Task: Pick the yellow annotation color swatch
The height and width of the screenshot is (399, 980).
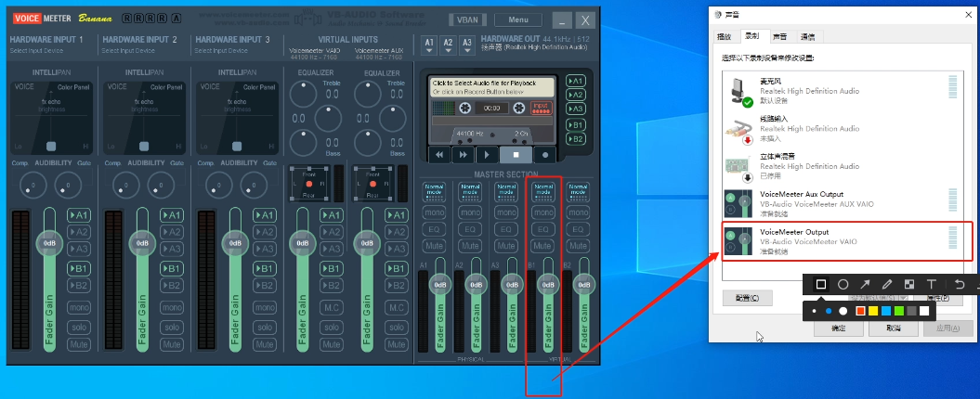Action: coord(872,311)
